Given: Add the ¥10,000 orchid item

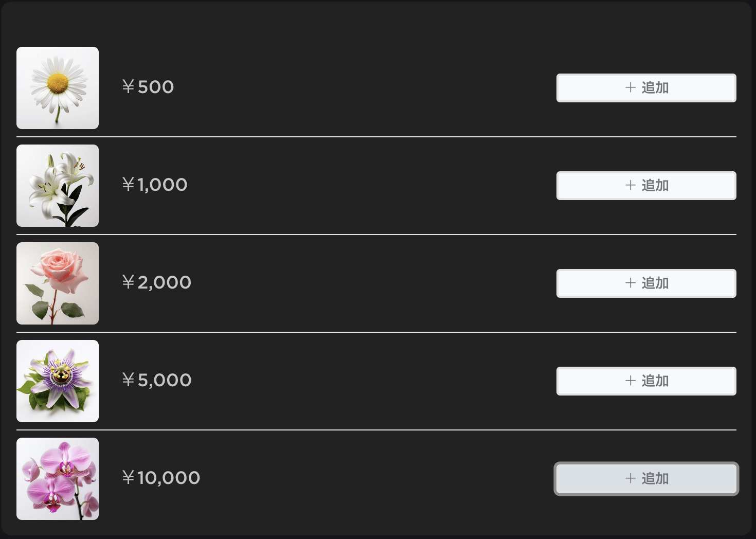Looking at the screenshot, I should [646, 479].
